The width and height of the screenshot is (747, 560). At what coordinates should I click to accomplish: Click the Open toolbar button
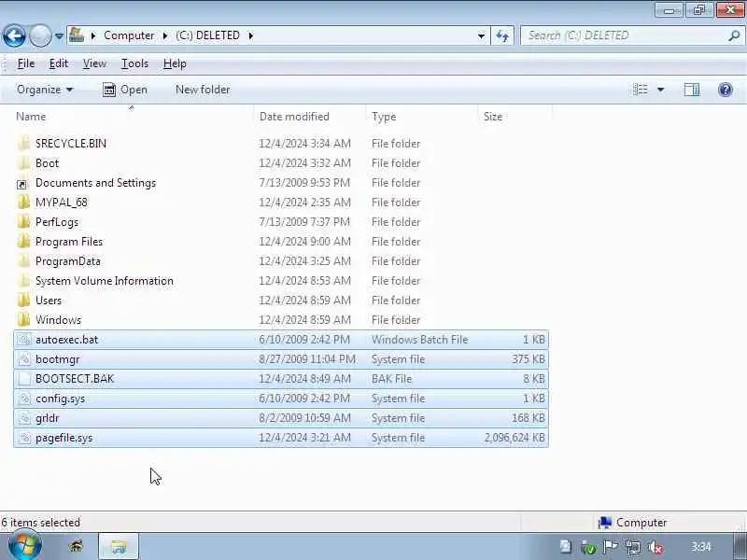[x=125, y=90]
